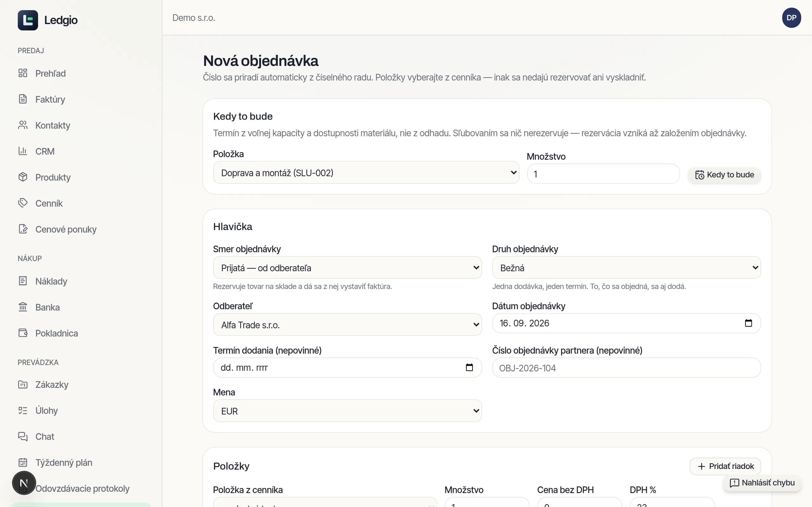Open the Smer objednávky dropdown
Image resolution: width=812 pixels, height=507 pixels.
click(x=347, y=267)
